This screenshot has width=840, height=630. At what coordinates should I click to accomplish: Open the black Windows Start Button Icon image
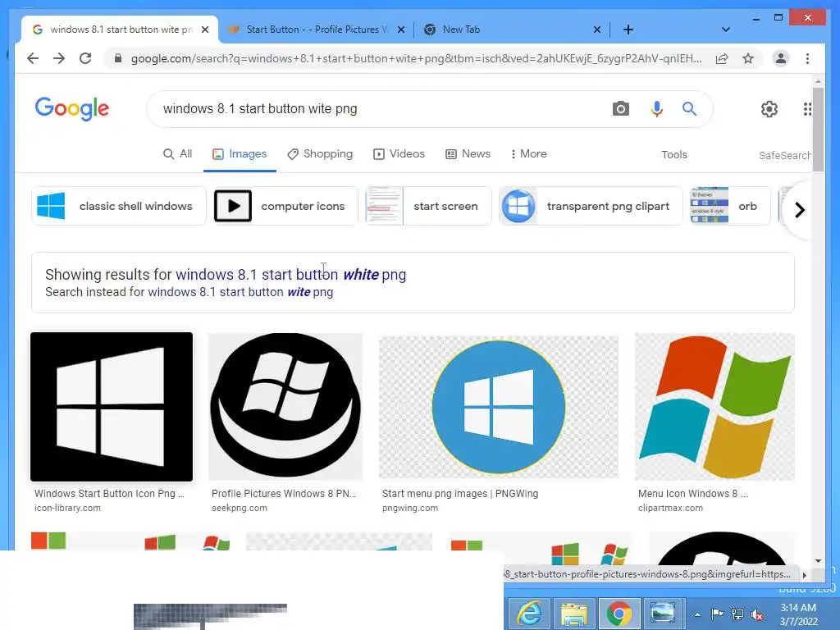pyautogui.click(x=112, y=407)
